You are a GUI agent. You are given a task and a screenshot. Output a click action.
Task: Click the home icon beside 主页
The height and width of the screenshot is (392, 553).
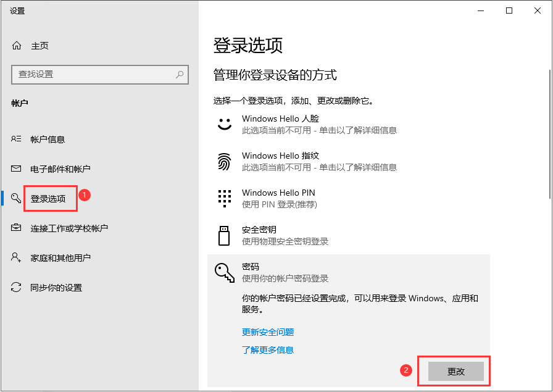(17, 46)
